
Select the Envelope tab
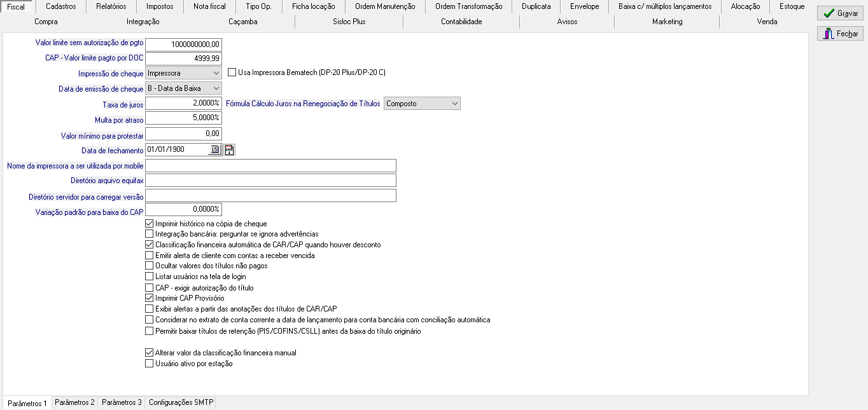click(585, 6)
